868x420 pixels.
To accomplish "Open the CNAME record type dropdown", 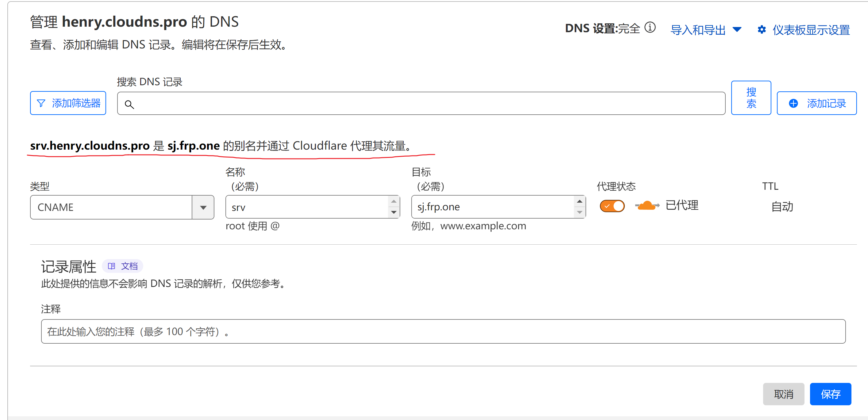I will (x=203, y=207).
